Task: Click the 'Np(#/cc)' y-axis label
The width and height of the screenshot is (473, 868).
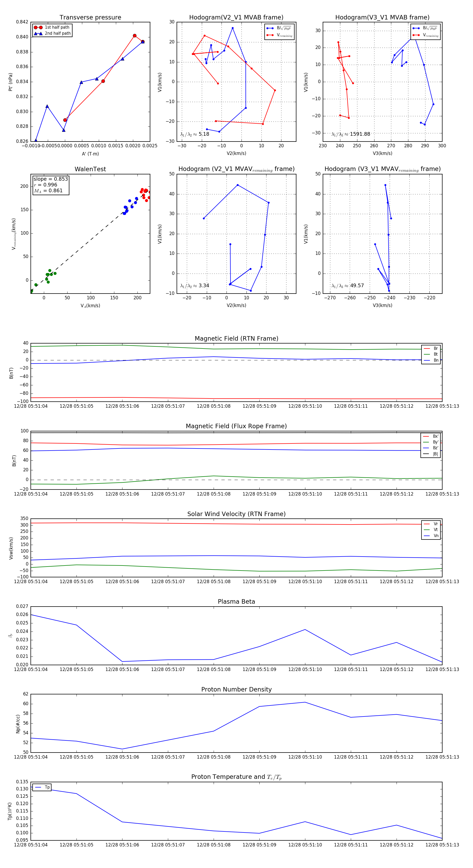Action: [x=18, y=724]
